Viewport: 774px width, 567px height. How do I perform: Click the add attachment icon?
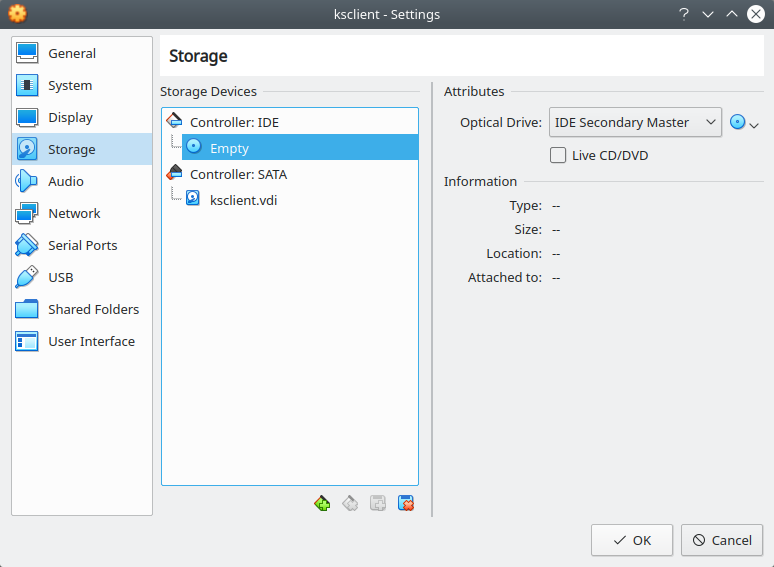[x=378, y=503]
